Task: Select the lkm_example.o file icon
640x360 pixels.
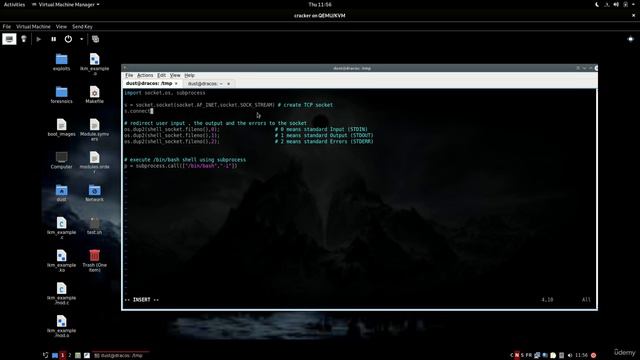Action: click(94, 64)
